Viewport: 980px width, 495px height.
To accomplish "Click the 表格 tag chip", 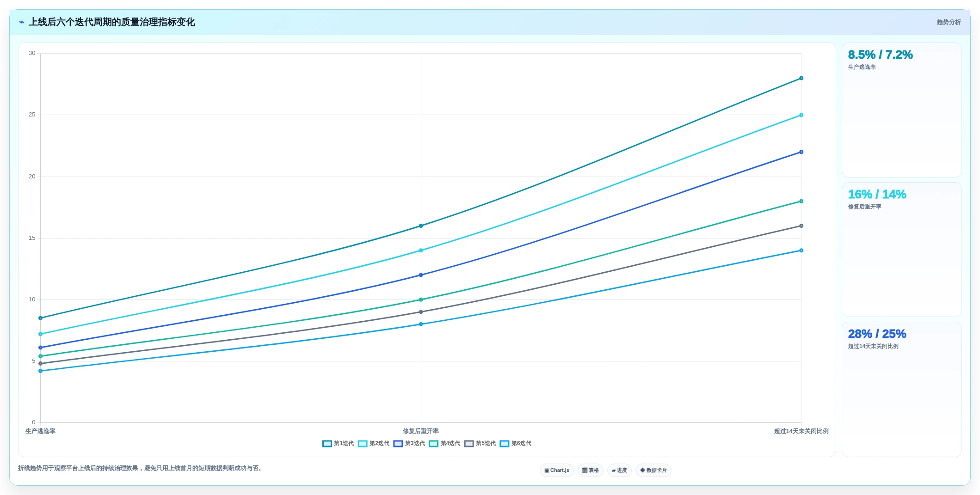I will [x=591, y=471].
